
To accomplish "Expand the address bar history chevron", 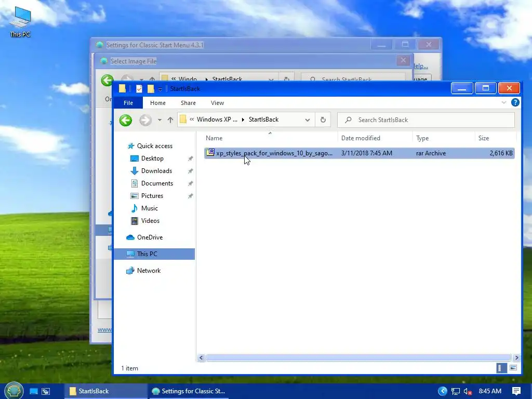I will pyautogui.click(x=308, y=120).
